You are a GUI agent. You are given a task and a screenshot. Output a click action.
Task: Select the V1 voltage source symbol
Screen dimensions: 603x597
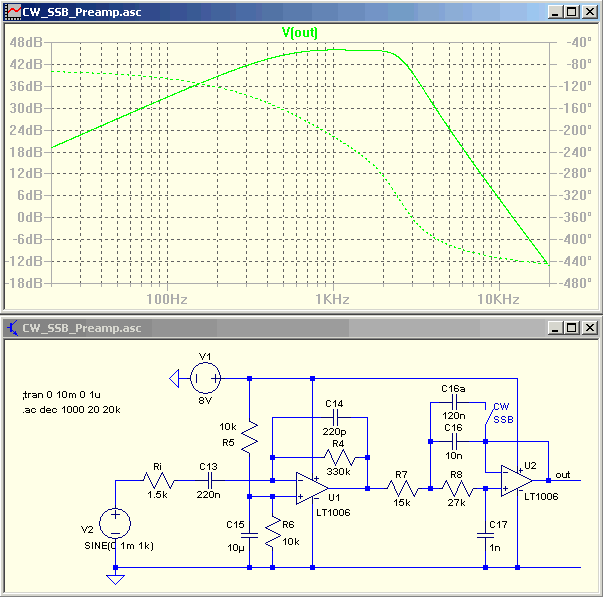(205, 379)
